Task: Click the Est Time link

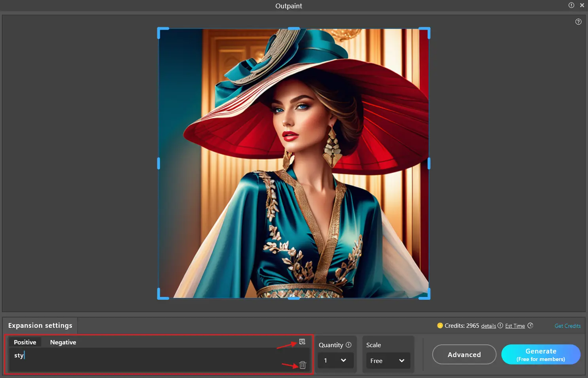Action: click(515, 326)
